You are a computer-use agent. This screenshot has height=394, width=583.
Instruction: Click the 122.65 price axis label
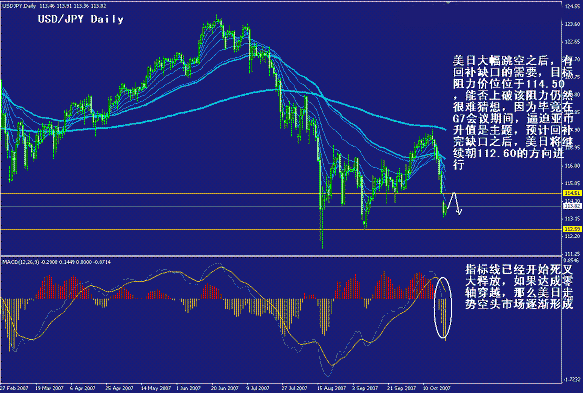pos(573,42)
